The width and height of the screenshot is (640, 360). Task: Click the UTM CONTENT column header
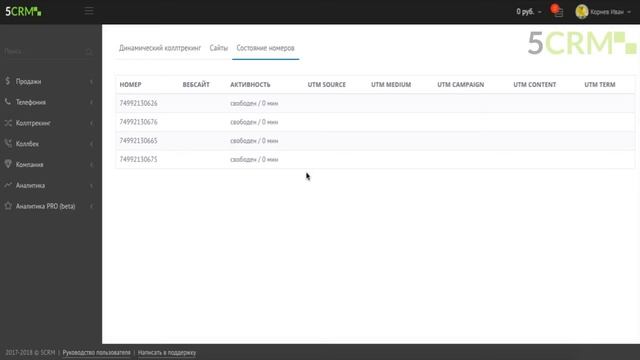(x=535, y=84)
